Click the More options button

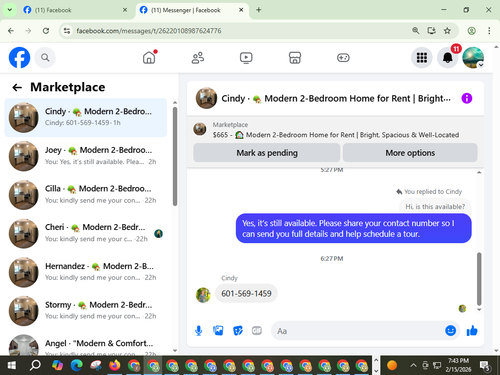point(410,153)
